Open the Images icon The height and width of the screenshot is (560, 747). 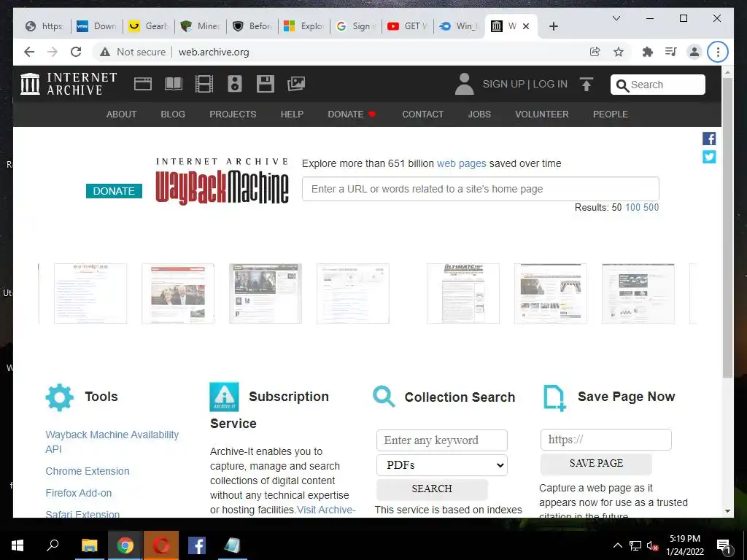point(296,84)
